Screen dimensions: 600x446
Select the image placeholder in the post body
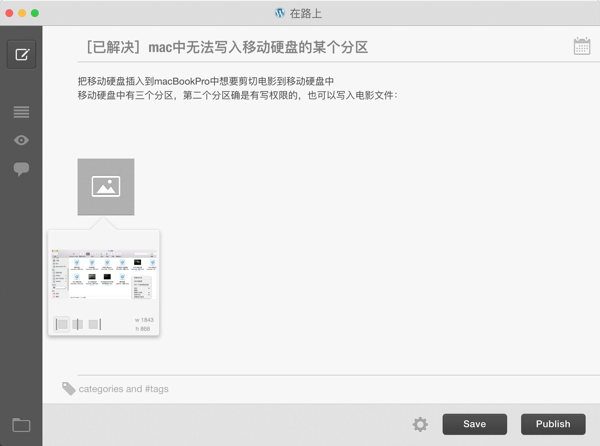106,187
